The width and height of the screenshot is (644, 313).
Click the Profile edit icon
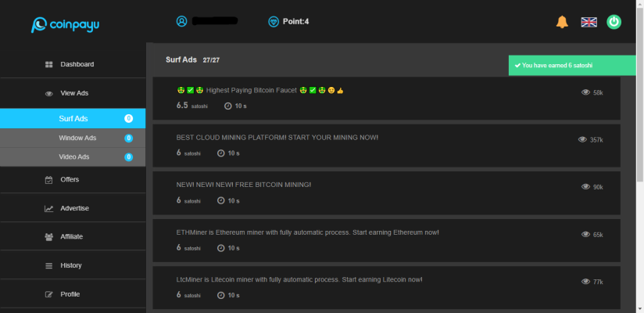49,294
